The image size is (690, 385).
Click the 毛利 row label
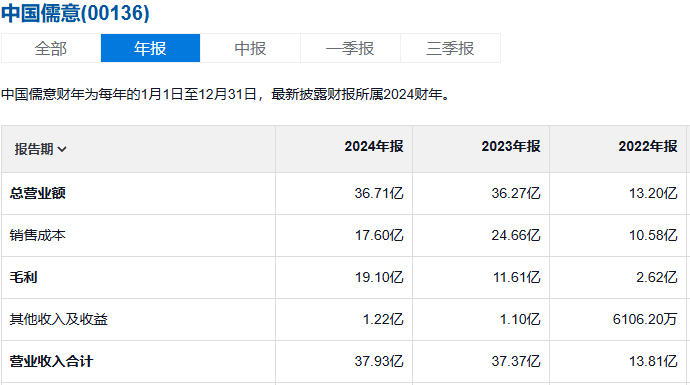click(23, 277)
